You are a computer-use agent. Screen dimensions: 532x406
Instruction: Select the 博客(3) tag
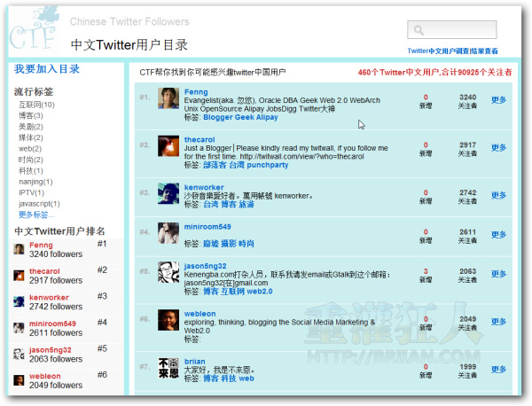point(31,115)
